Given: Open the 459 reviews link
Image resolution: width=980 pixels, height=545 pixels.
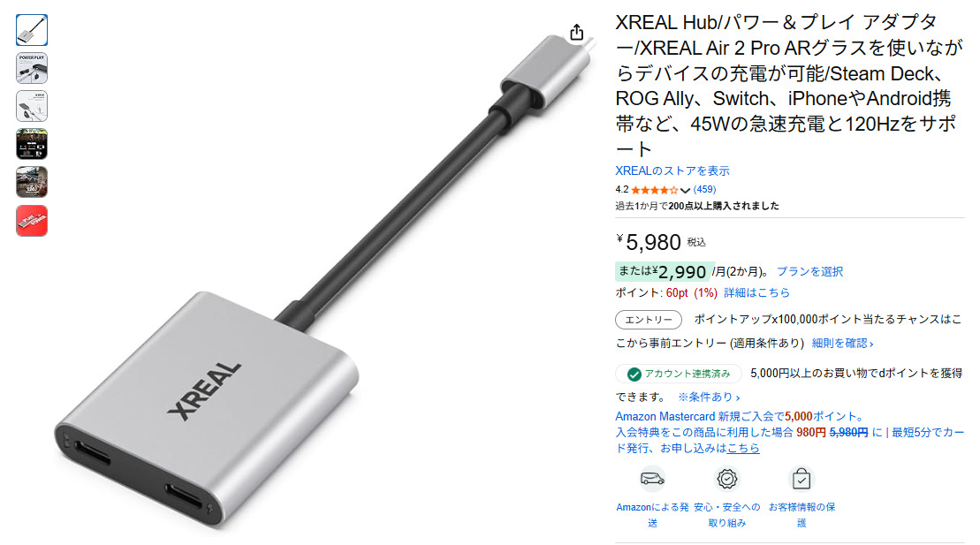Looking at the screenshot, I should tap(704, 189).
